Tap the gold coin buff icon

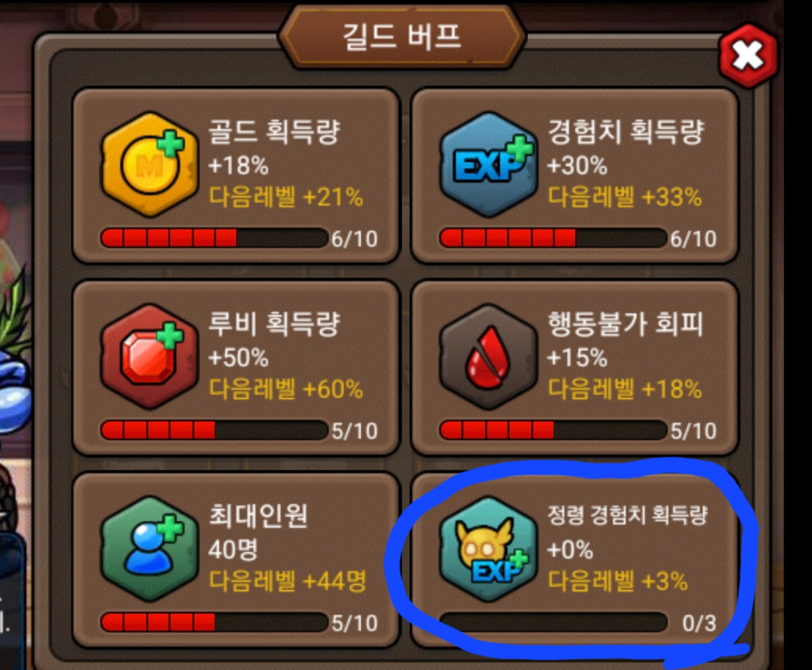[150, 164]
